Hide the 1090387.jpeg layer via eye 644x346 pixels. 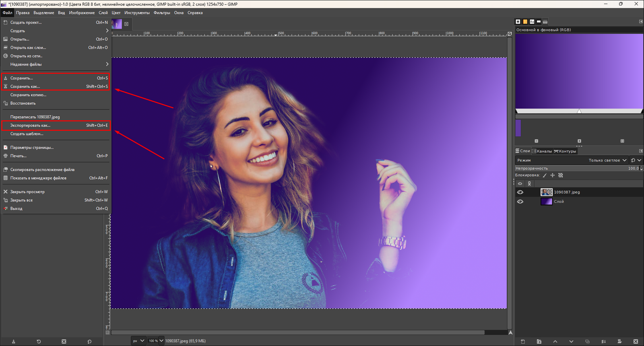520,192
